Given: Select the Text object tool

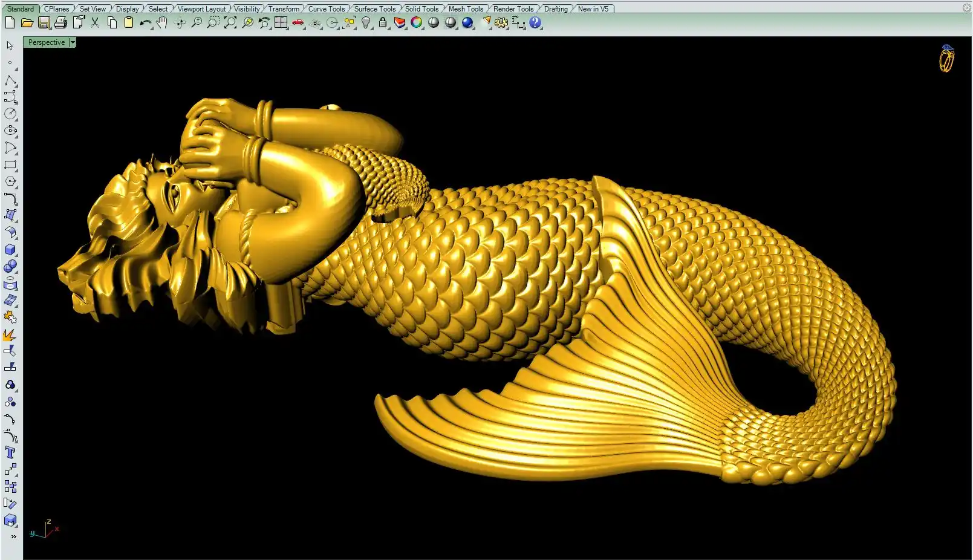Looking at the screenshot, I should [10, 453].
